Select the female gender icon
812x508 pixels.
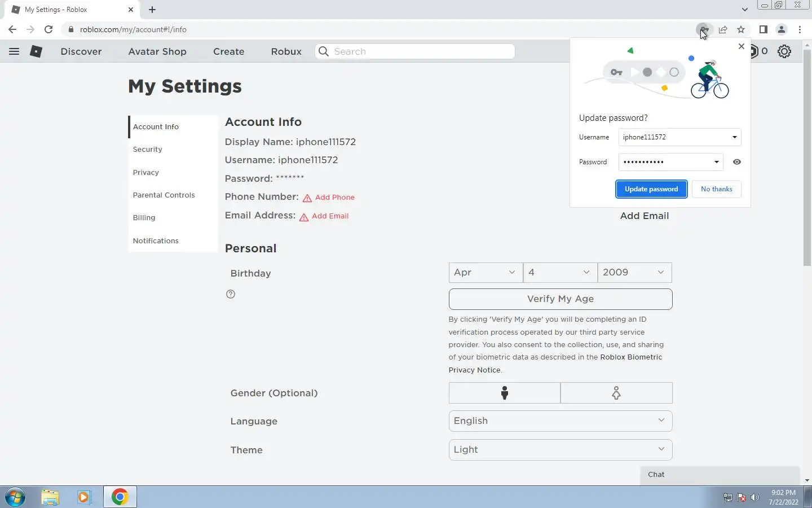tap(616, 393)
